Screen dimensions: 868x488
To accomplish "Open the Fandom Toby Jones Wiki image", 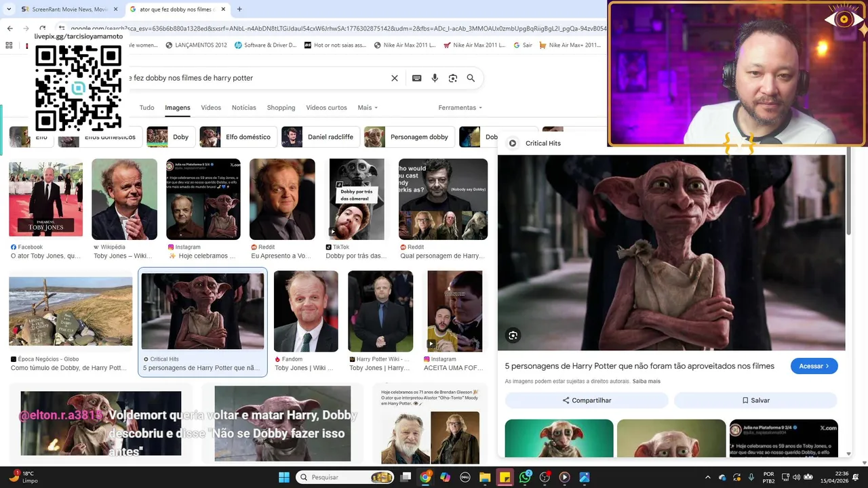I will 306,311.
